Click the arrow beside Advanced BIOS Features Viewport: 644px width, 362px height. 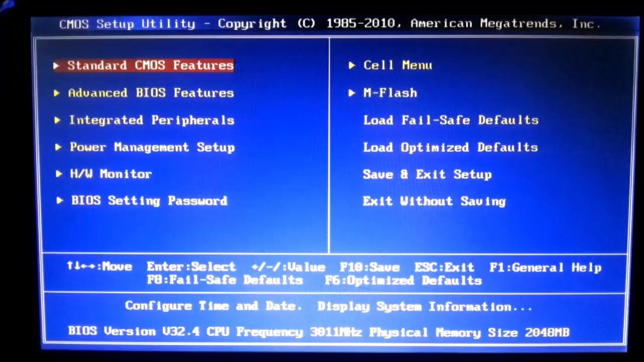(57, 93)
